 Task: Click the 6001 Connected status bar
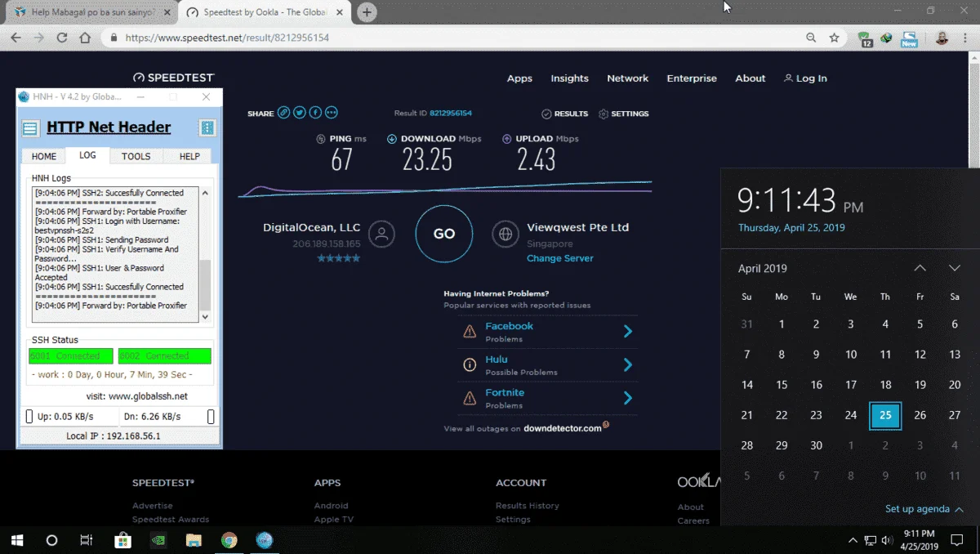(x=72, y=356)
